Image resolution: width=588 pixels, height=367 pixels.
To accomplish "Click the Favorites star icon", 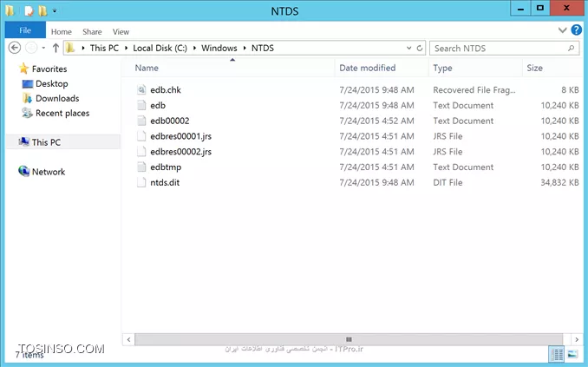I will (x=23, y=69).
